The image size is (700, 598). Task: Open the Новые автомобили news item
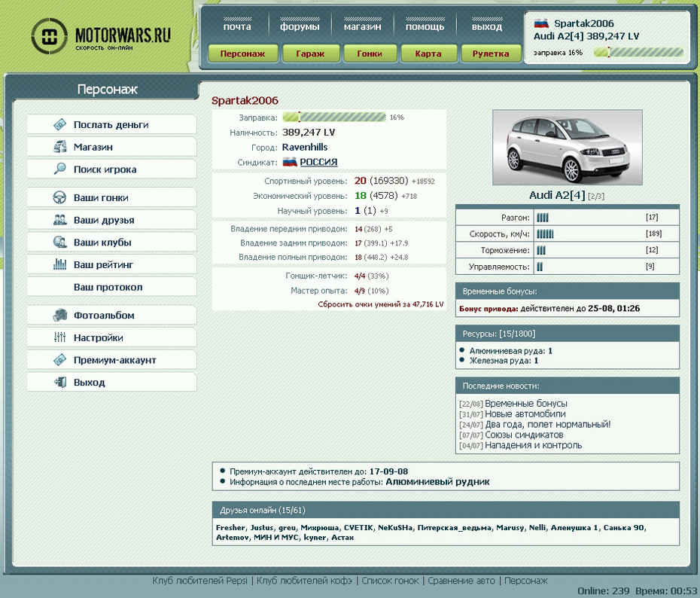[525, 414]
